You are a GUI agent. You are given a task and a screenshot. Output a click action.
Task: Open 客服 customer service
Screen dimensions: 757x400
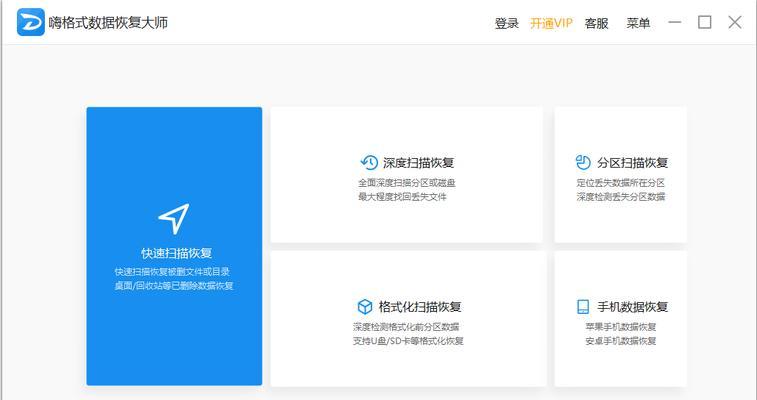pyautogui.click(x=596, y=23)
